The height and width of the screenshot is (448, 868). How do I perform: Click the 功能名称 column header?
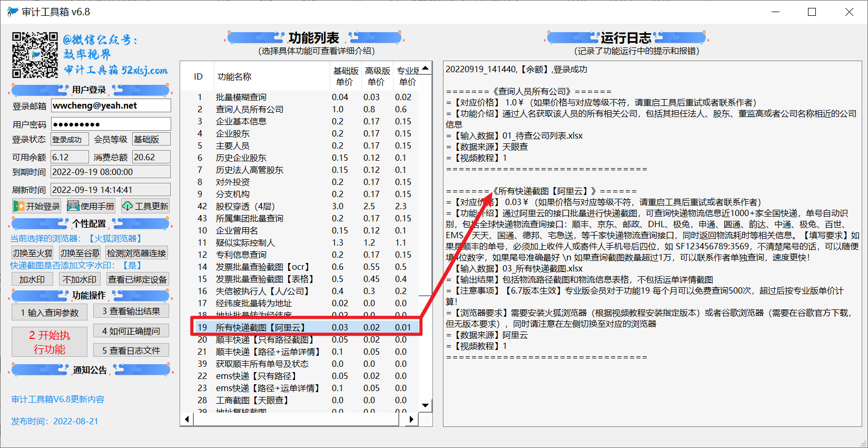tap(271, 76)
